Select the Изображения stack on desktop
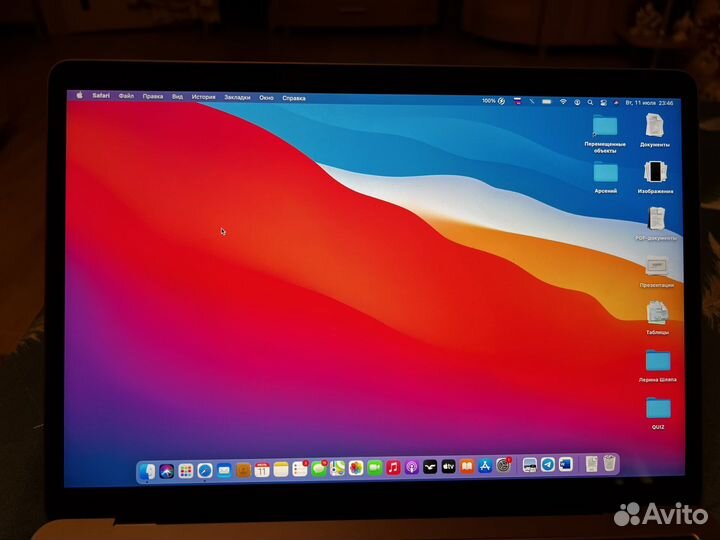This screenshot has width=720, height=540. click(x=655, y=177)
